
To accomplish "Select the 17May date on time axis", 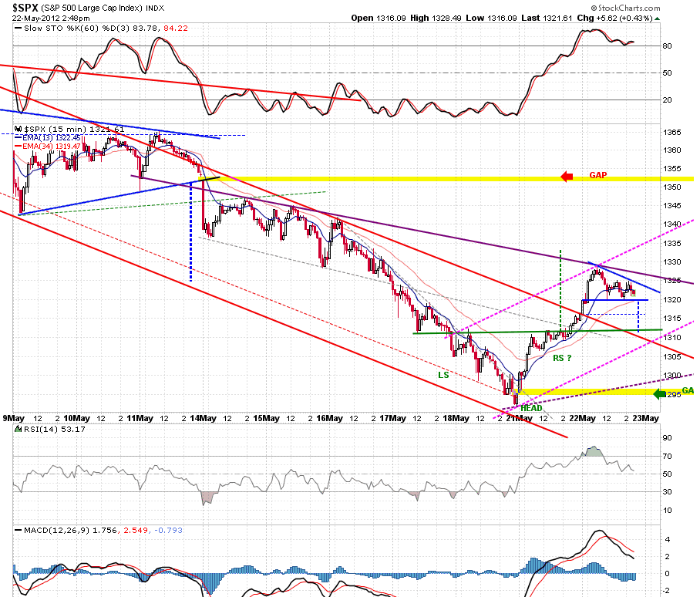I will click(393, 418).
